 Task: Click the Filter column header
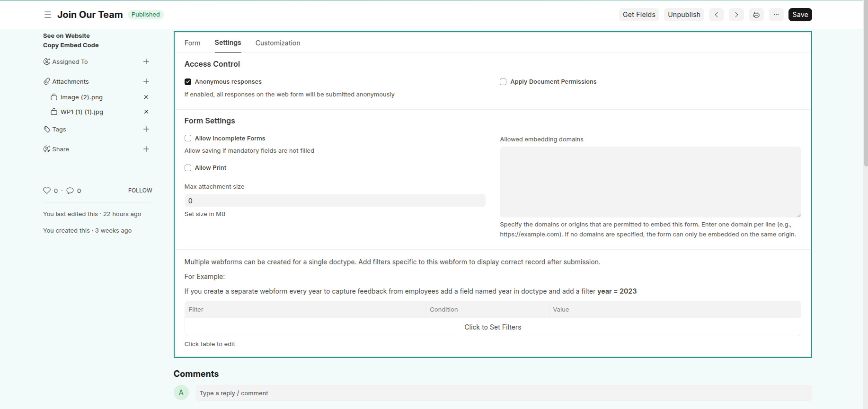pyautogui.click(x=305, y=310)
